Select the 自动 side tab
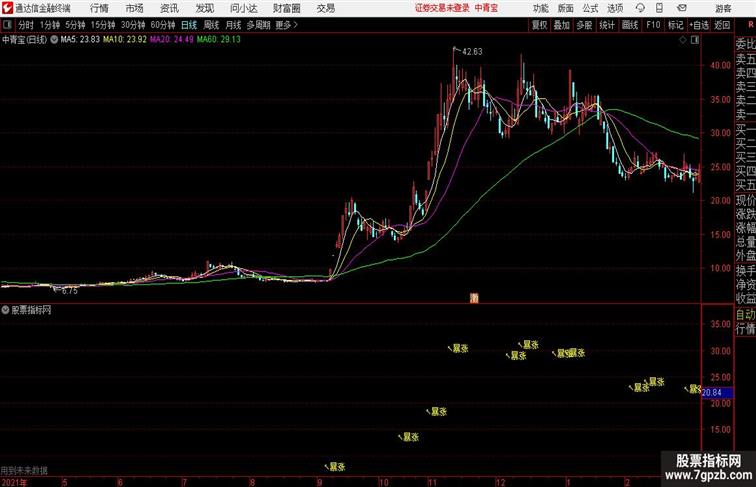The image size is (756, 487). [745, 315]
